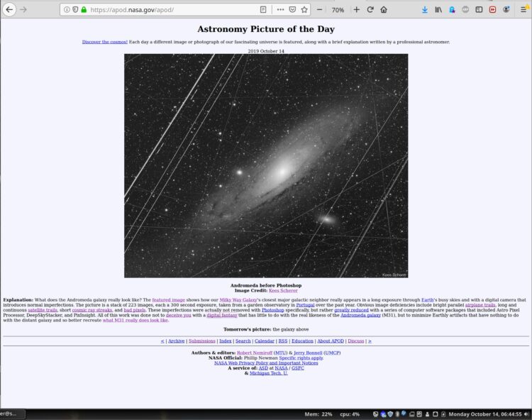Zoom out with the minus button
This screenshot has height=420, width=532.
tap(319, 10)
